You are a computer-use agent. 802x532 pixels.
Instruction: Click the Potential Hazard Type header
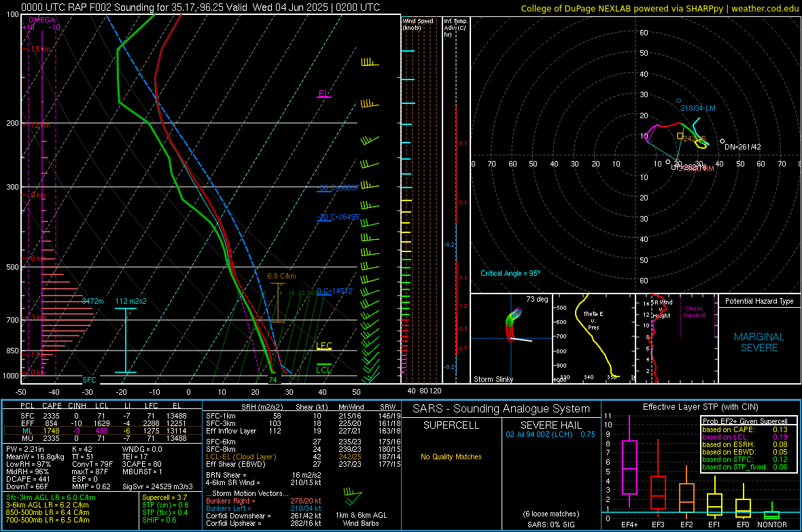coord(759,301)
